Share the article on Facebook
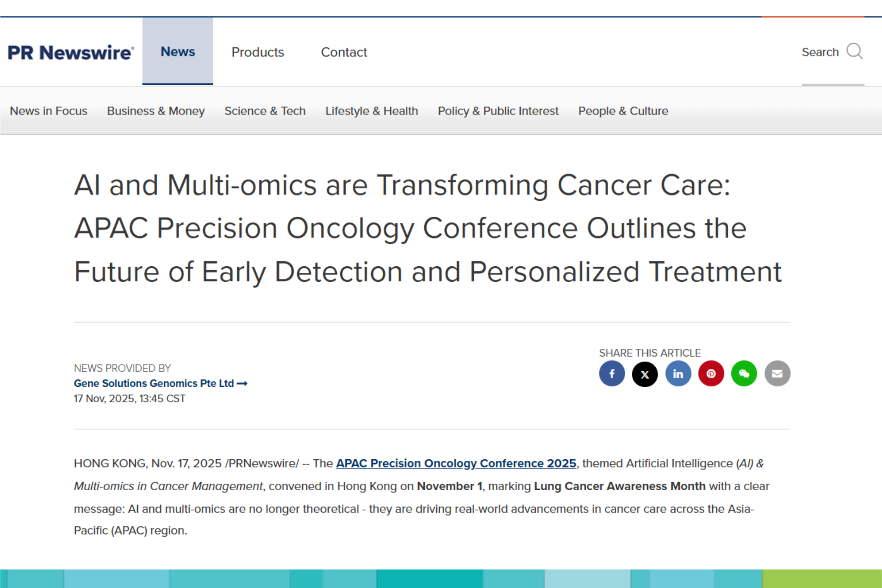882x588 pixels. click(612, 373)
